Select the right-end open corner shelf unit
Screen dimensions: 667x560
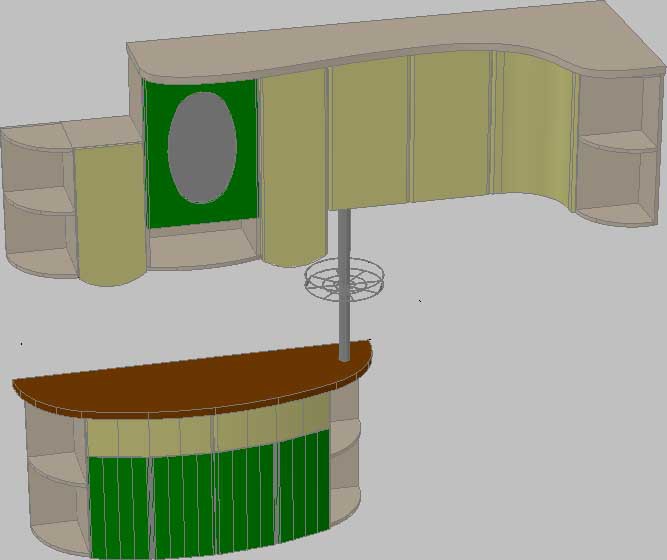(x=619, y=149)
